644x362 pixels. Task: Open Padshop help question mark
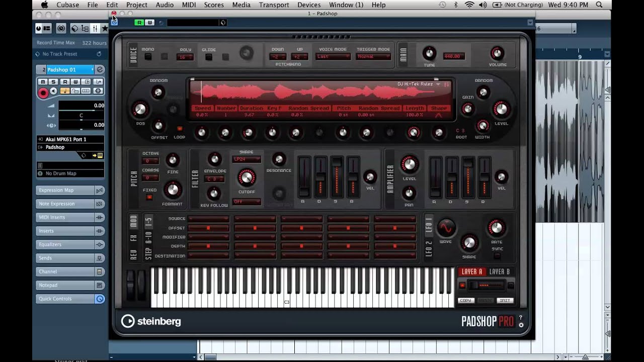click(x=521, y=317)
